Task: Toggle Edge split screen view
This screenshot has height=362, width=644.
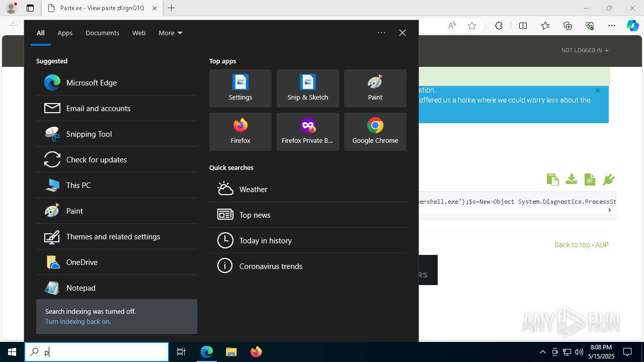Action: pyautogui.click(x=523, y=26)
